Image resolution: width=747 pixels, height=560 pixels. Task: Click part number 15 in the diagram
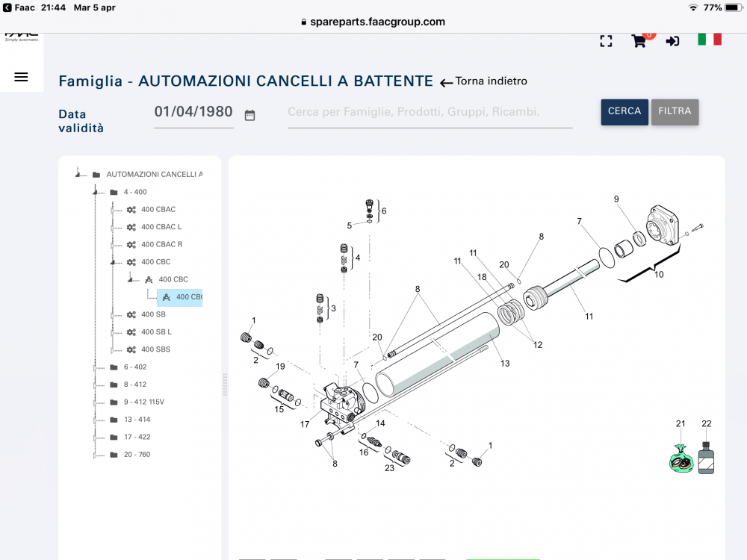tap(279, 409)
